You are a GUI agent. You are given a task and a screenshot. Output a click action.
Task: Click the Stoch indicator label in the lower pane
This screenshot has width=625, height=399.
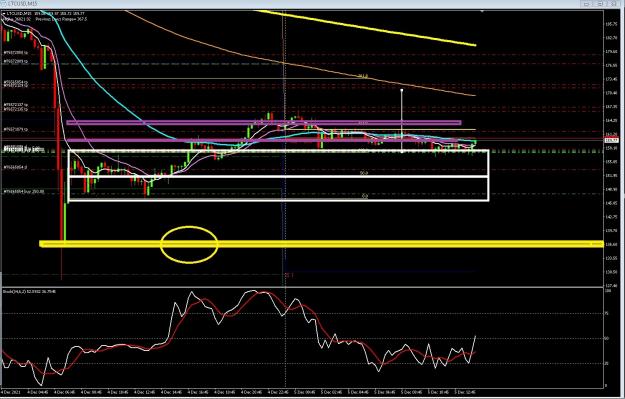coord(29,292)
